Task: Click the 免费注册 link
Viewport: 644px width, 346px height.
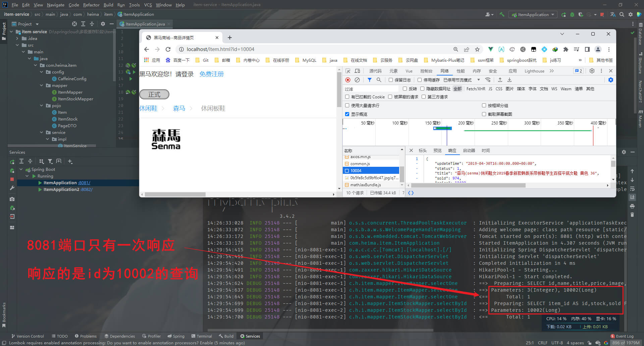Action: point(211,74)
